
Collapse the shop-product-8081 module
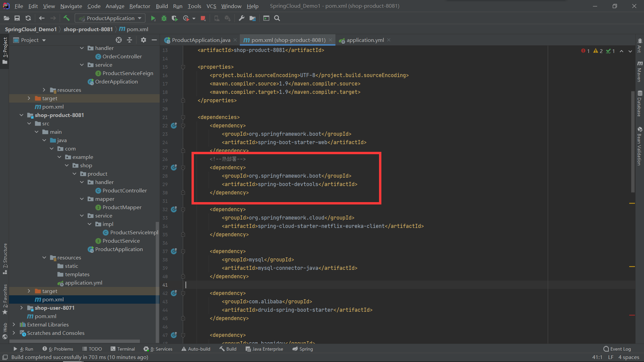coord(21,115)
